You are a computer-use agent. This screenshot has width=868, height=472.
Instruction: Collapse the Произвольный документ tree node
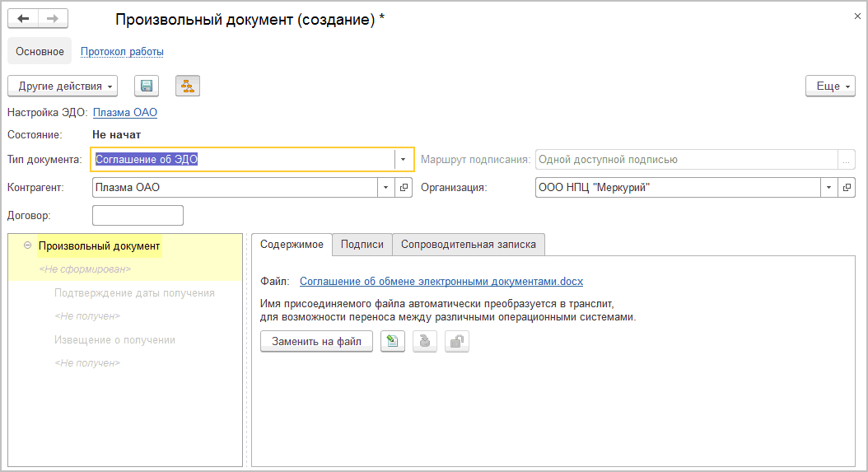(28, 245)
